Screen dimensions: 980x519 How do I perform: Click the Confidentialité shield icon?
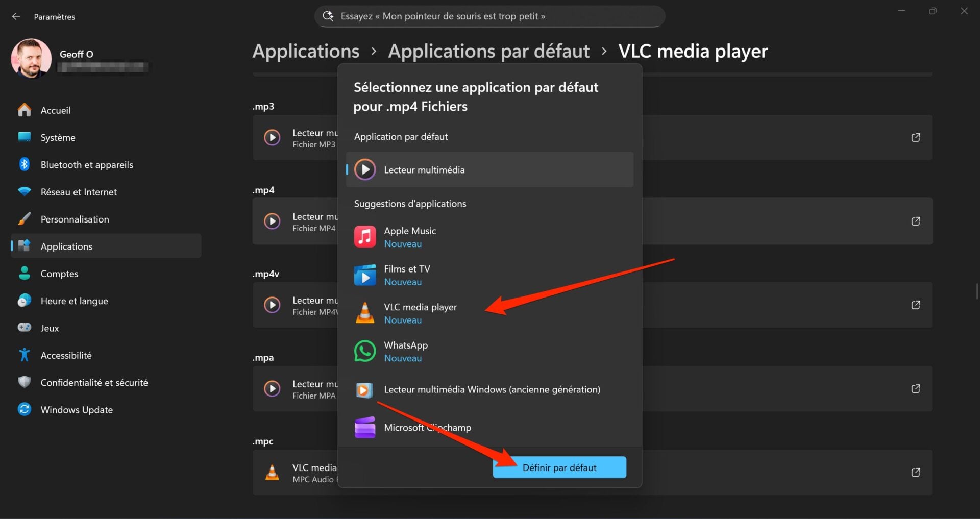(x=24, y=382)
